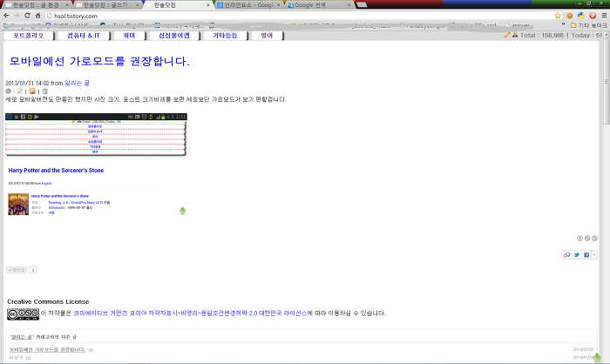Click the pencil write-post icon
This screenshot has height=364, width=610.
[x=507, y=35]
